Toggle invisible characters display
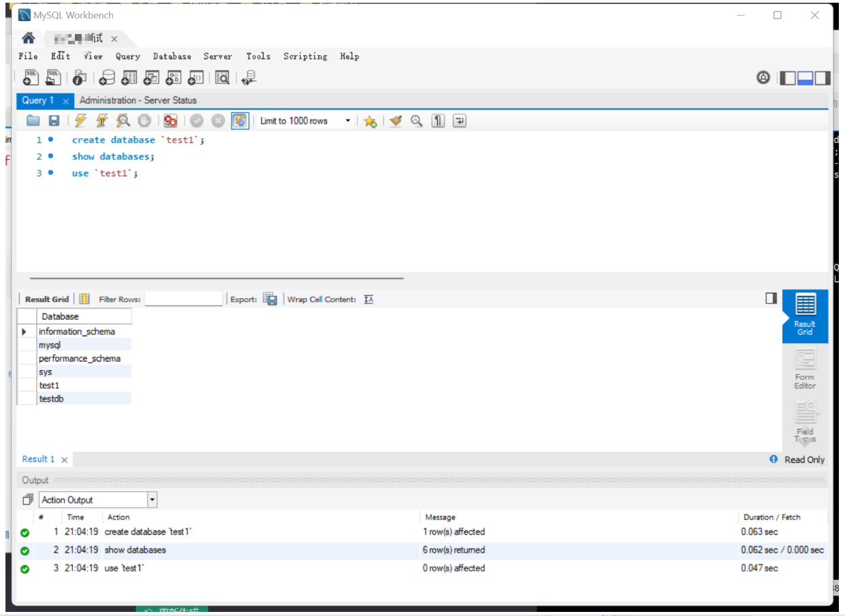This screenshot has width=845, height=616. pyautogui.click(x=439, y=121)
